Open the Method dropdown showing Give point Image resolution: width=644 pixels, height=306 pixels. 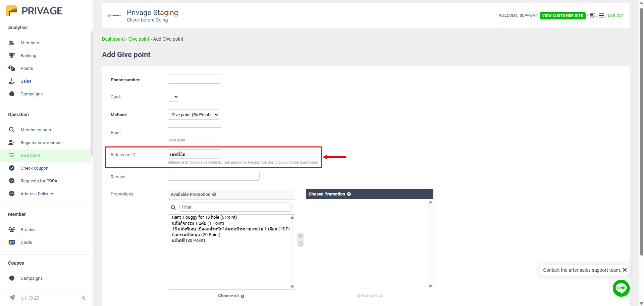[x=194, y=115]
